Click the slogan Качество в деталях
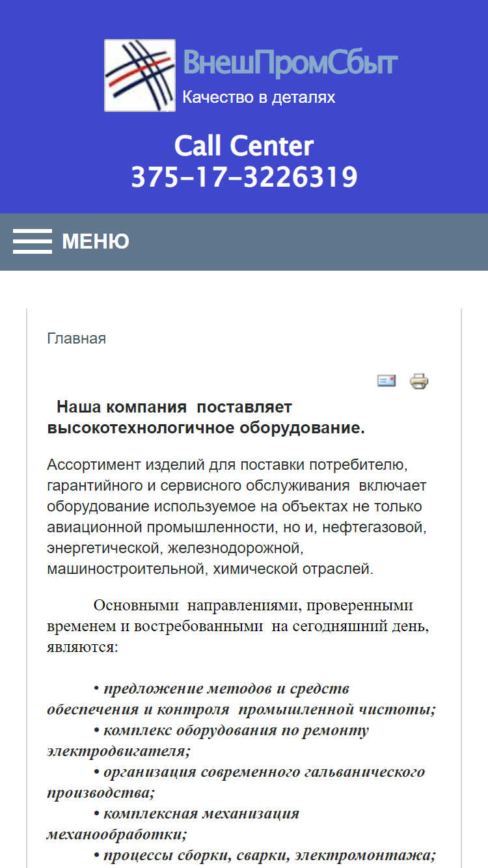 259,98
